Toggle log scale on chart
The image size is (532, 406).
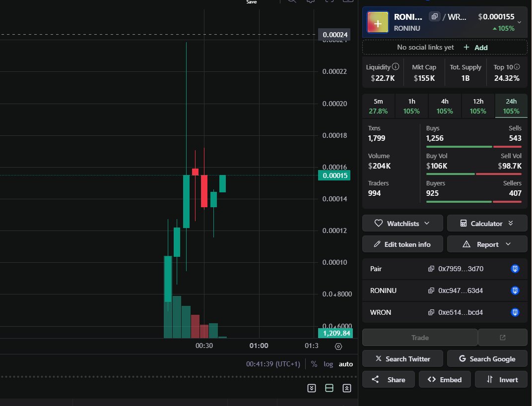tap(328, 364)
